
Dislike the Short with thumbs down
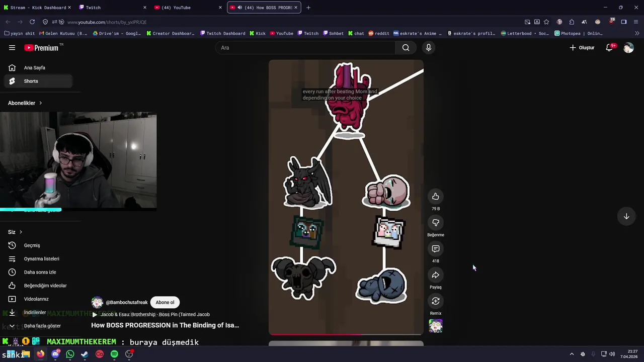coord(436,223)
